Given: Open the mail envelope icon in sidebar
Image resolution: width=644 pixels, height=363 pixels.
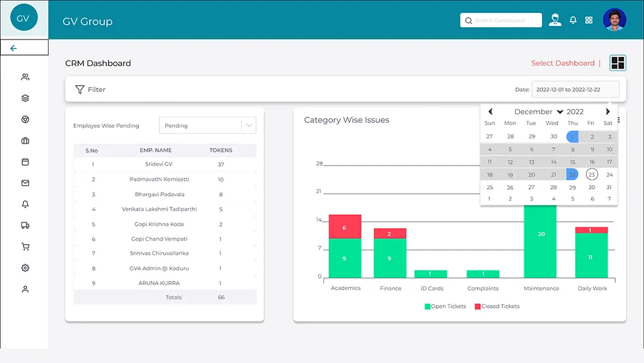Looking at the screenshot, I should tap(25, 183).
